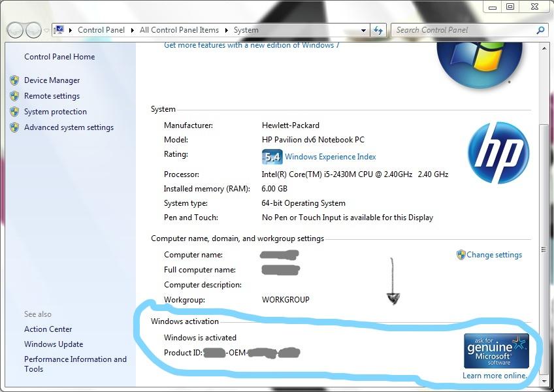Click the HP logo
The image size is (554, 392).
[x=498, y=153]
